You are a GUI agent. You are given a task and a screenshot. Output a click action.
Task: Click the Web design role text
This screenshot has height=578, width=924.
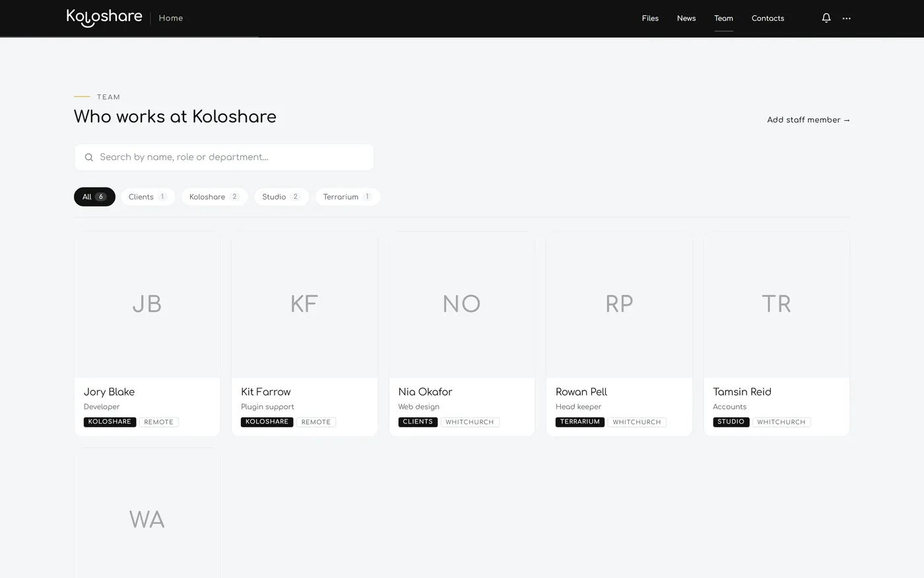tap(418, 407)
